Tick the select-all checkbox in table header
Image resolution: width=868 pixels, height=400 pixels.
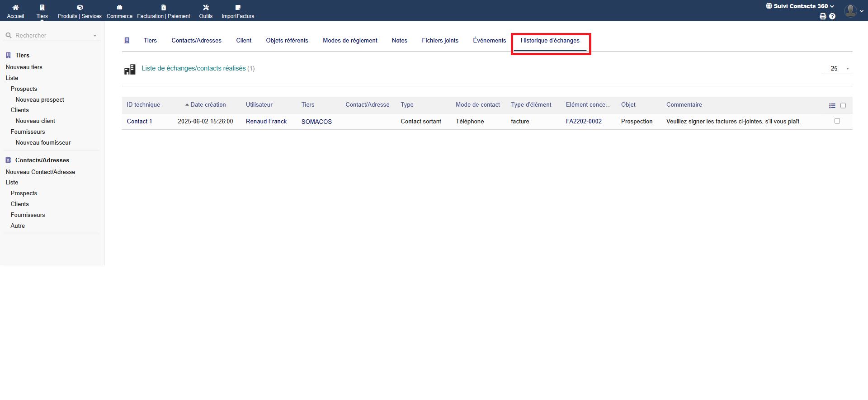coord(843,106)
